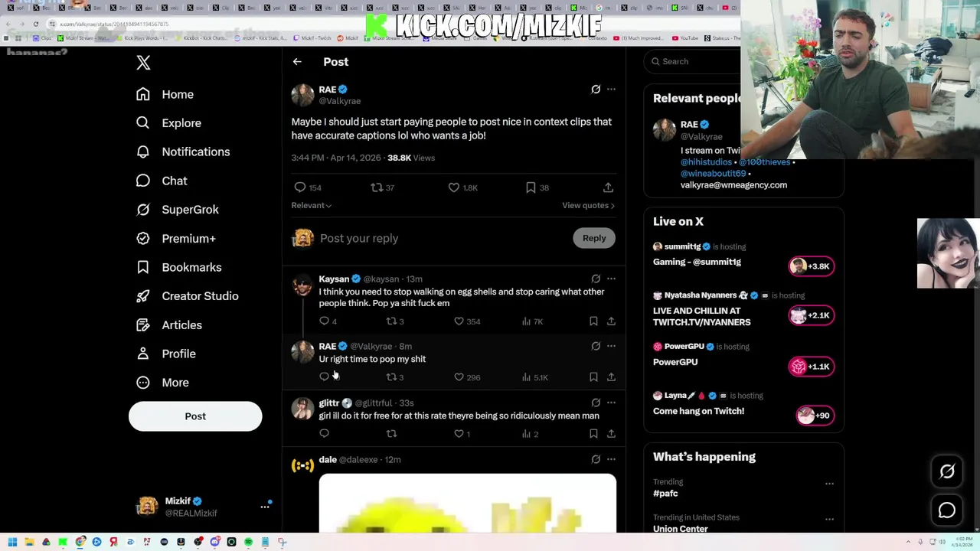Screen dimensions: 980x551
Task: Open Spotify icon in taskbar
Action: point(248,542)
